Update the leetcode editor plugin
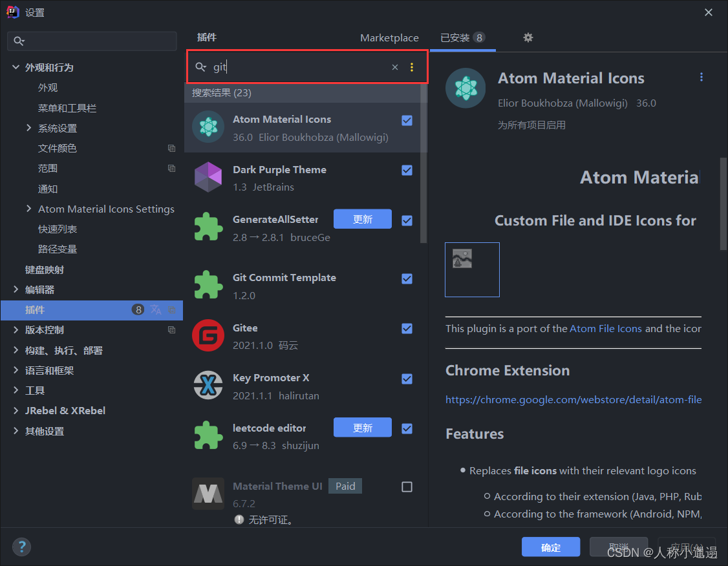Screen dimensions: 728x566 coord(362,427)
